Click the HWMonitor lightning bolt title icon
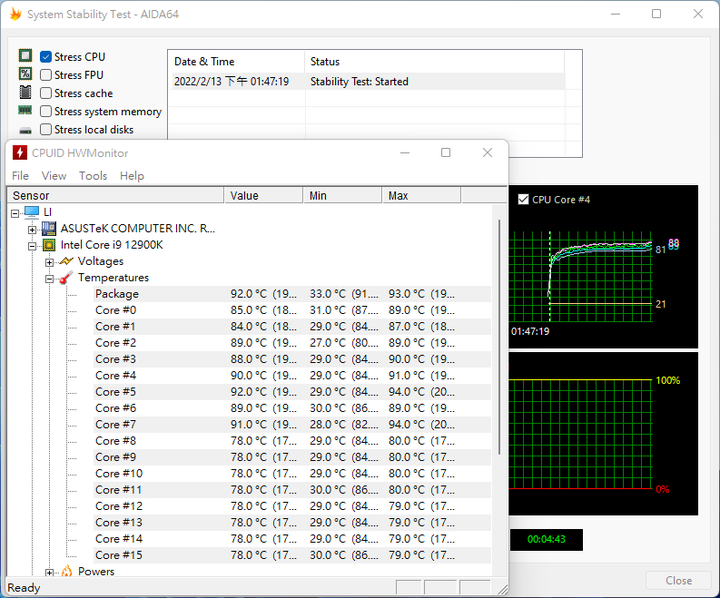The height and width of the screenshot is (598, 720). [x=20, y=152]
